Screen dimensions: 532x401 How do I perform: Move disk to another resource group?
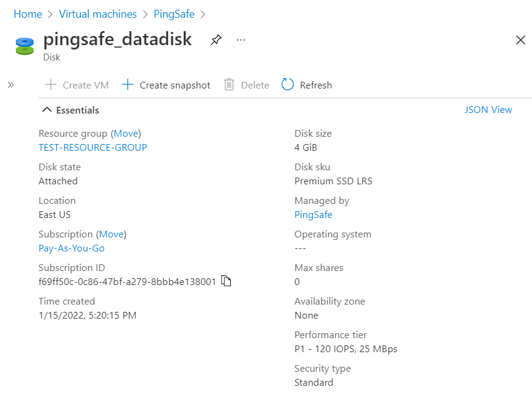click(126, 133)
